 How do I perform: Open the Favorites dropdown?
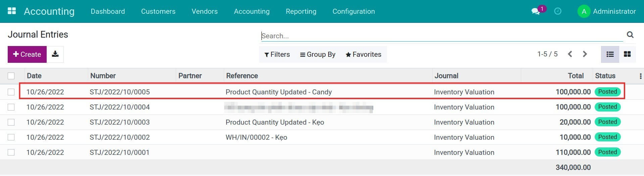point(363,54)
